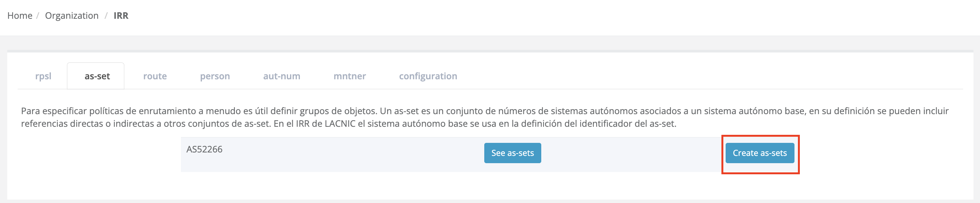The image size is (980, 203).
Task: Switch to the person tab
Action: point(215,76)
